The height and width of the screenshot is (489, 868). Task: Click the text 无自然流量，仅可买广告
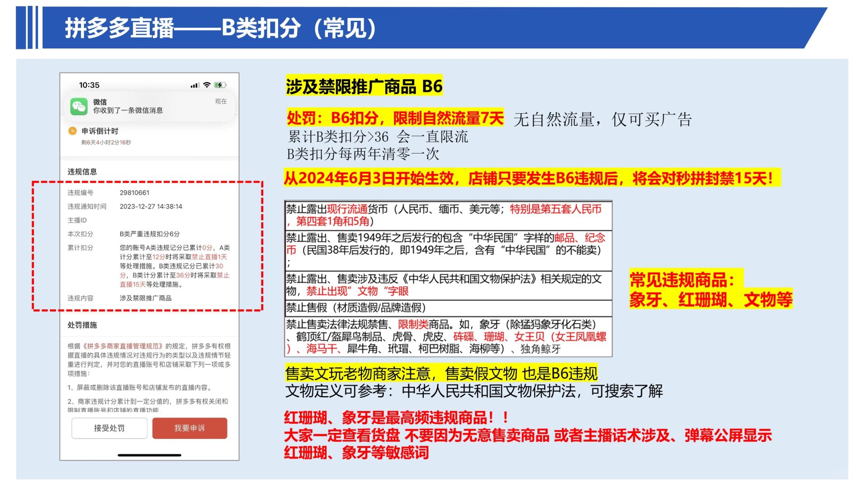coord(602,120)
